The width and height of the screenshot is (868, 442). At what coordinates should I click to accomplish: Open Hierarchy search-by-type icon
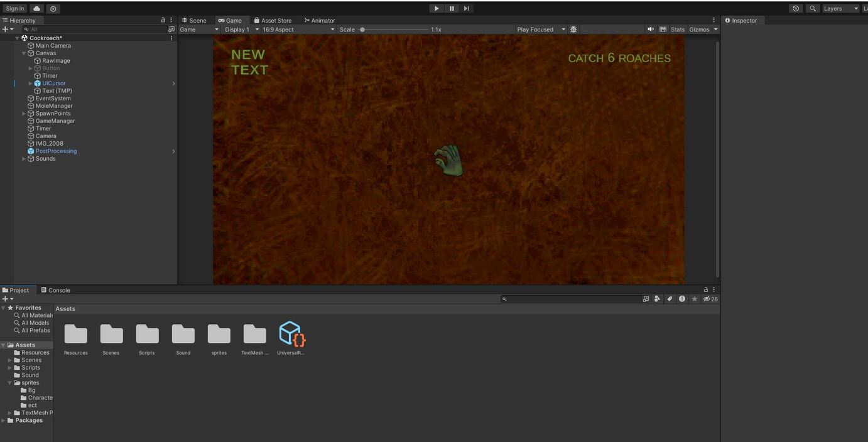point(171,30)
